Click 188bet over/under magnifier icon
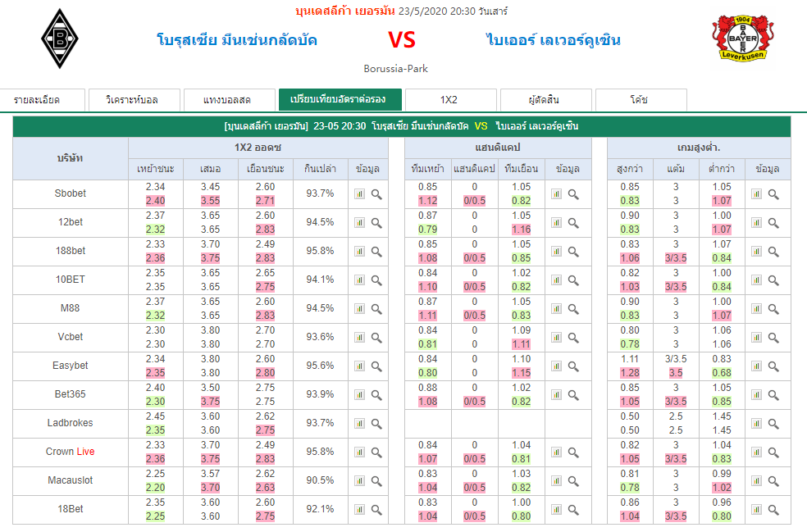Screen dimensions: 807x532 click(773, 252)
